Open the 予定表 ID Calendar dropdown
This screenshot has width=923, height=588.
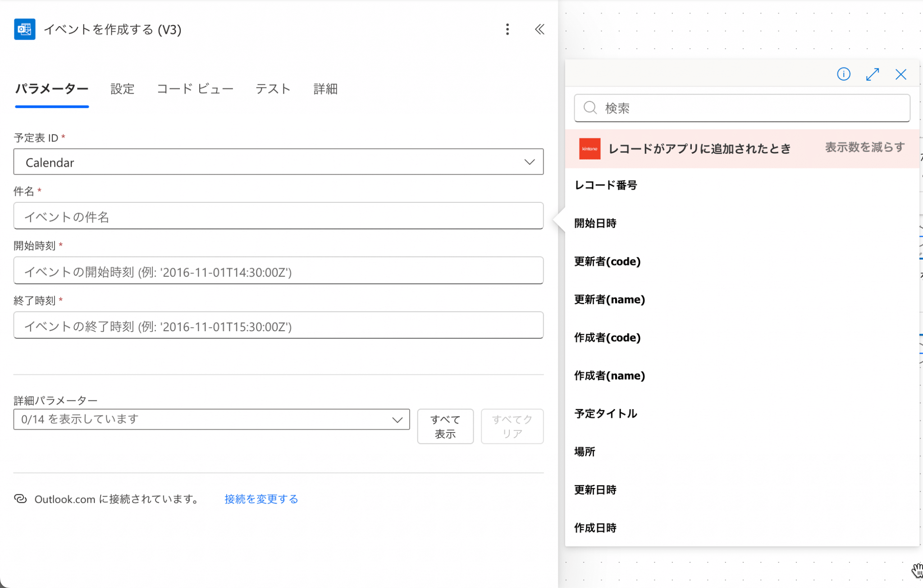pos(279,162)
